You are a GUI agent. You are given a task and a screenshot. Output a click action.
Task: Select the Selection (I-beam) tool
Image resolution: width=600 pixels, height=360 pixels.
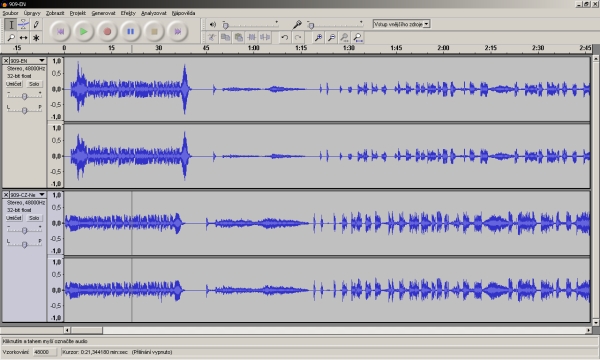[11, 25]
